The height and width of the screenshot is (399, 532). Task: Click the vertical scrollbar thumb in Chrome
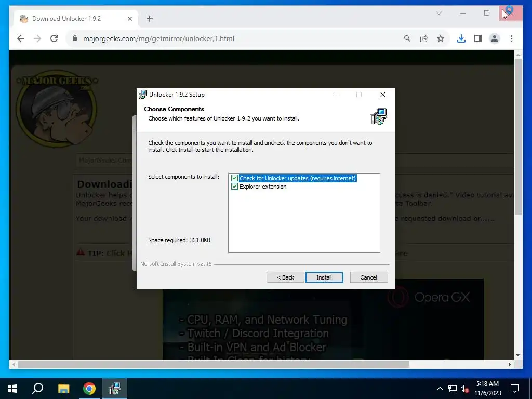pyautogui.click(x=518, y=137)
